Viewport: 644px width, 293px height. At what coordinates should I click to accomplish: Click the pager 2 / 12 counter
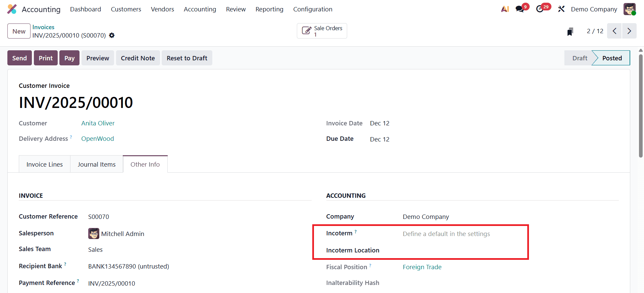coord(595,31)
